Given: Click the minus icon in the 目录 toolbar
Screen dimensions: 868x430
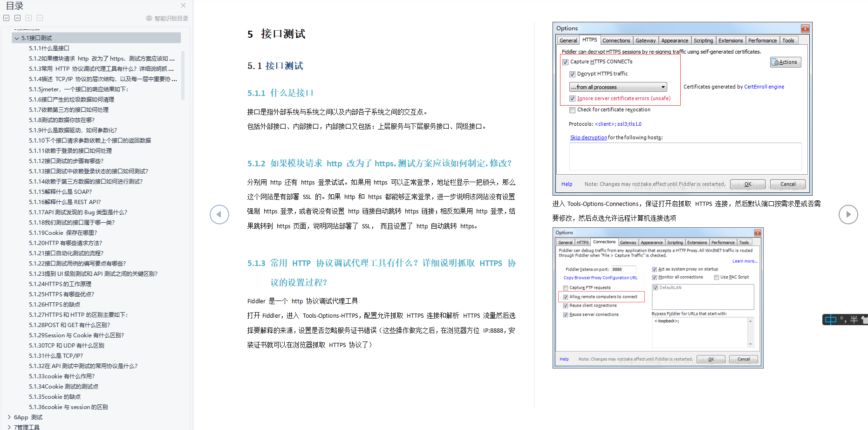Looking at the screenshot, I should [40, 18].
